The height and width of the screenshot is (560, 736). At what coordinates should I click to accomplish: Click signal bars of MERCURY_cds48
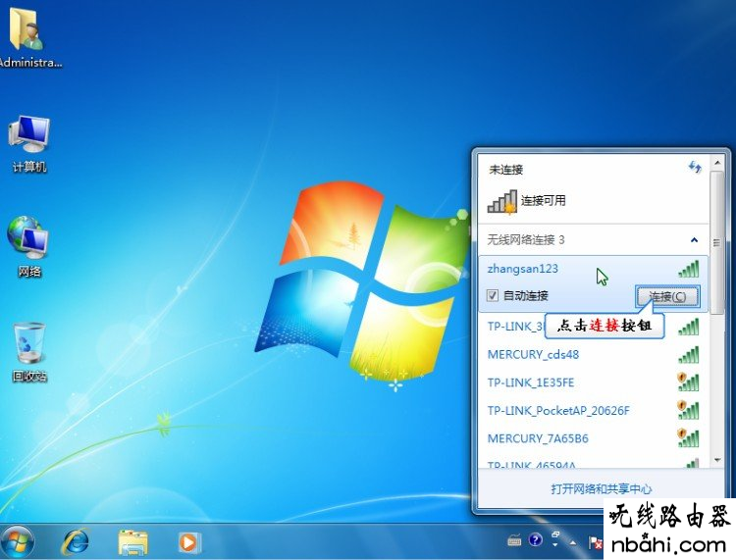(x=689, y=355)
